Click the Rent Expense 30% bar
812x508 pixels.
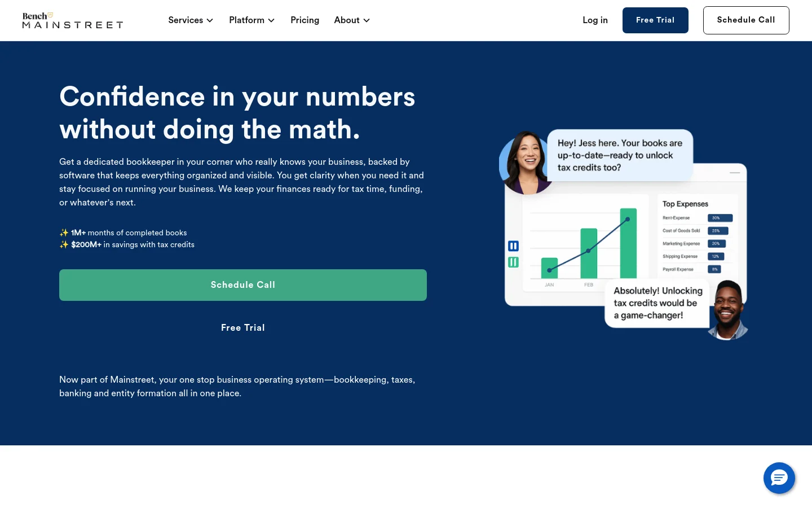[x=720, y=218]
